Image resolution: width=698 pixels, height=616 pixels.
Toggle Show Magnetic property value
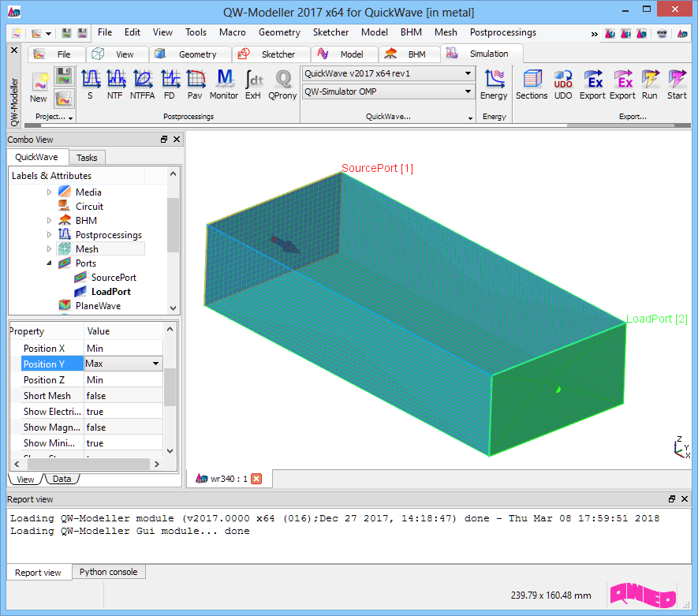coord(122,427)
